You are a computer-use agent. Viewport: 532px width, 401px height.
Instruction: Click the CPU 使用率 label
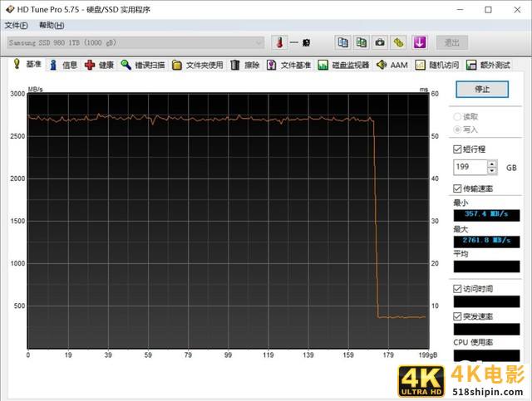(x=473, y=342)
